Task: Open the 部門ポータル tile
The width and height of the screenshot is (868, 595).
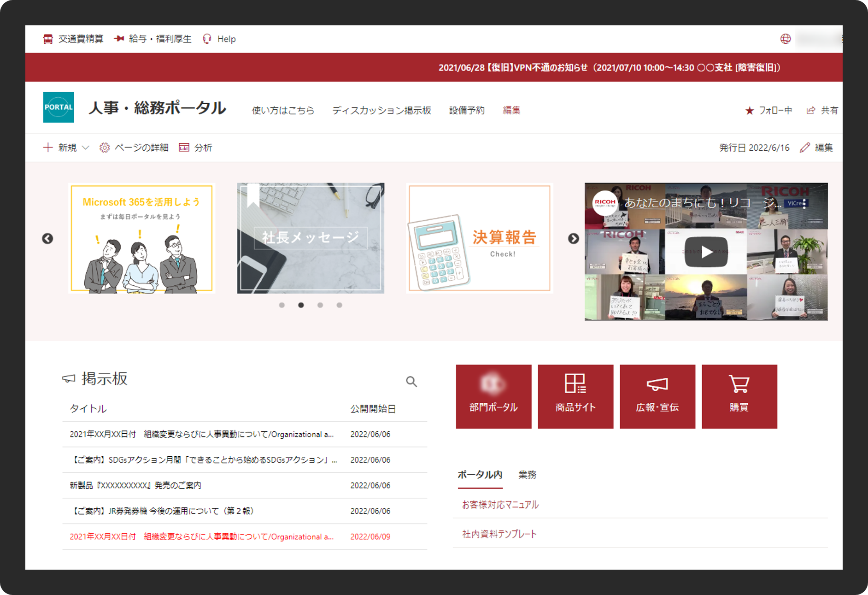Action: click(493, 396)
